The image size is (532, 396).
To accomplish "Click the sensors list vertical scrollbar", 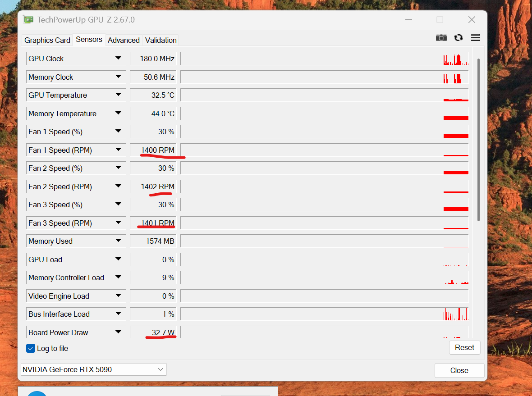I will (478, 140).
